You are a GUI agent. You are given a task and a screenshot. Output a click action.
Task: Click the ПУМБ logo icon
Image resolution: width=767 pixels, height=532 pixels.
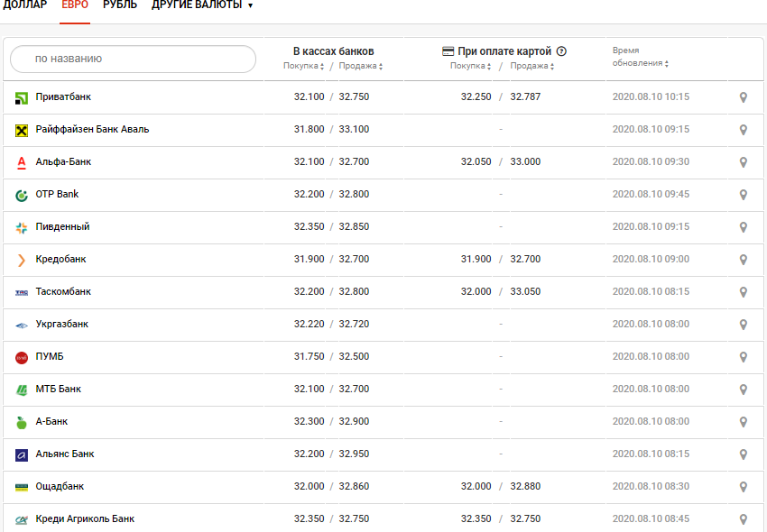(x=22, y=358)
